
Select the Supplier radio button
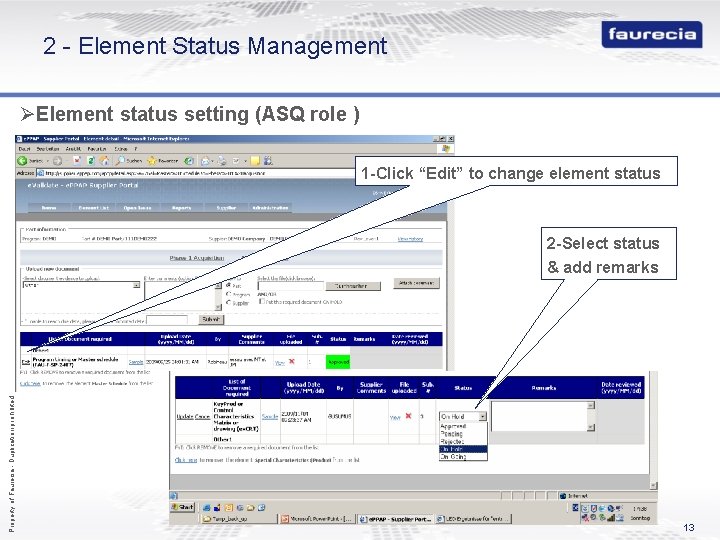coord(229,303)
